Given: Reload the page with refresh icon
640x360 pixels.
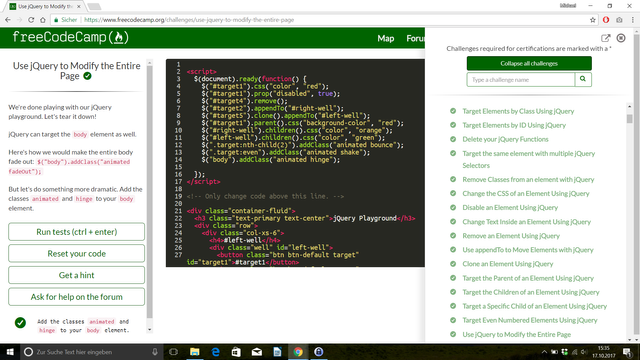Looking at the screenshot, I should (31, 20).
